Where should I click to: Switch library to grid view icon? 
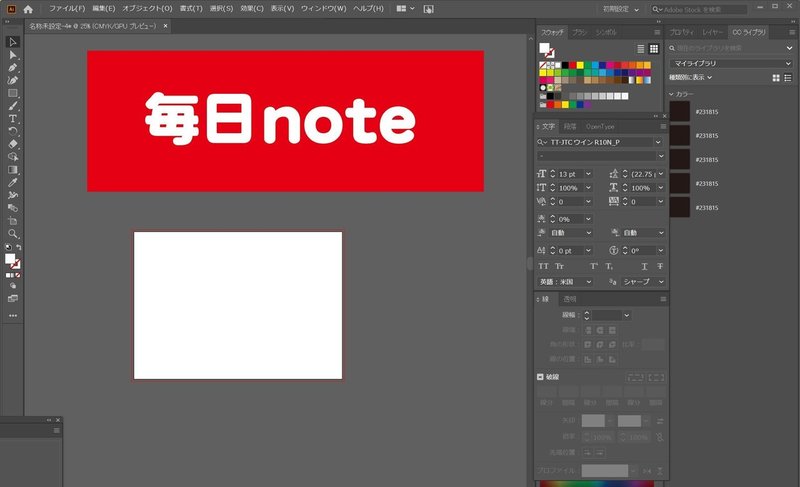tap(776, 78)
